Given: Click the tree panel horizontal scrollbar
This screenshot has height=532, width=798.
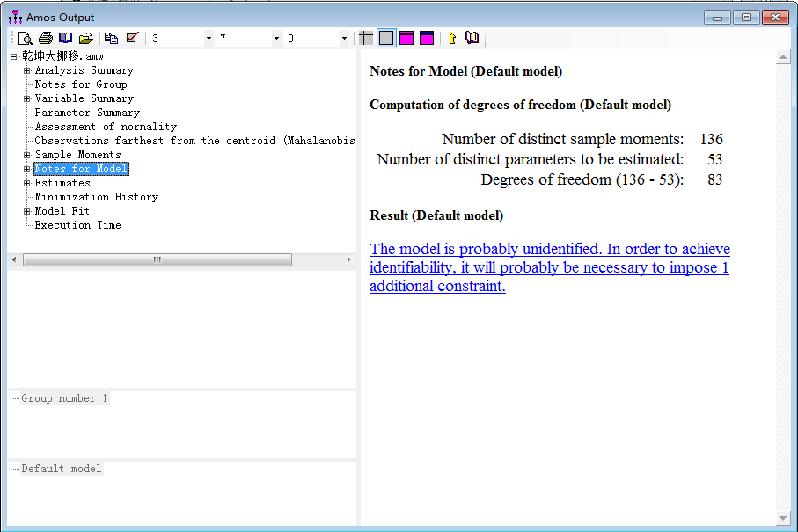Looking at the screenshot, I should (157, 260).
